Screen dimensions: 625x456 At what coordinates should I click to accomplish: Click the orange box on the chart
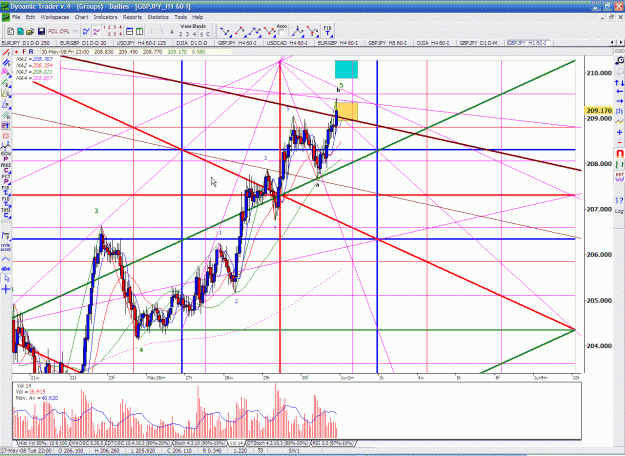click(x=348, y=111)
